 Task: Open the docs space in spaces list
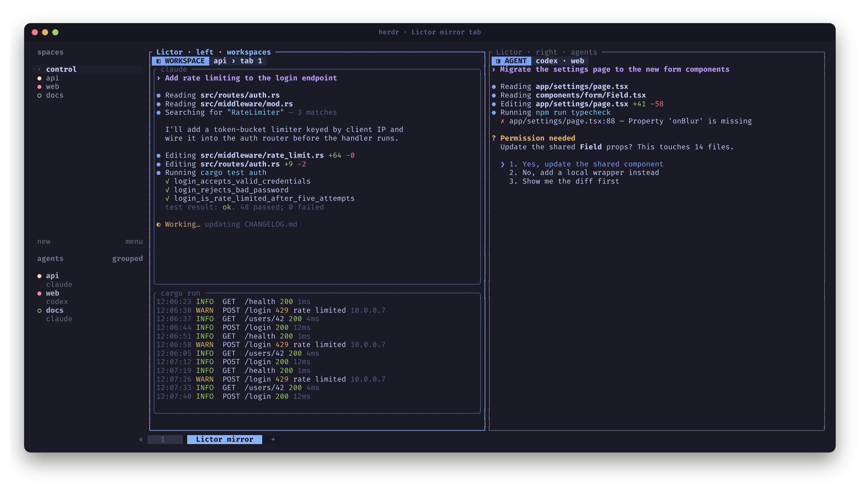55,95
